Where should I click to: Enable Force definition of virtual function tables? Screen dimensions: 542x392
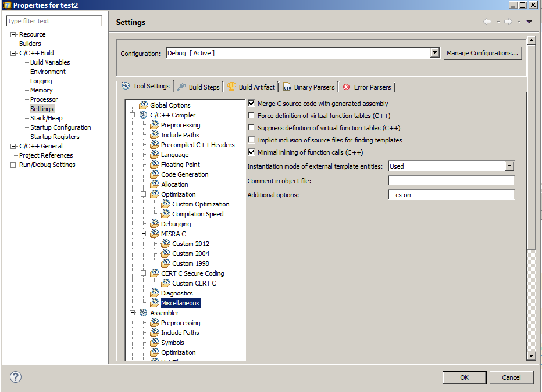251,115
